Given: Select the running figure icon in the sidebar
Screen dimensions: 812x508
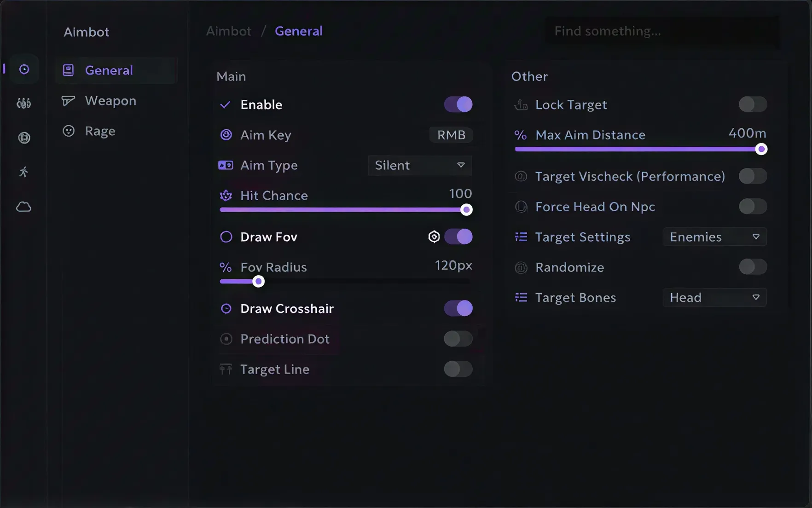Looking at the screenshot, I should [23, 172].
